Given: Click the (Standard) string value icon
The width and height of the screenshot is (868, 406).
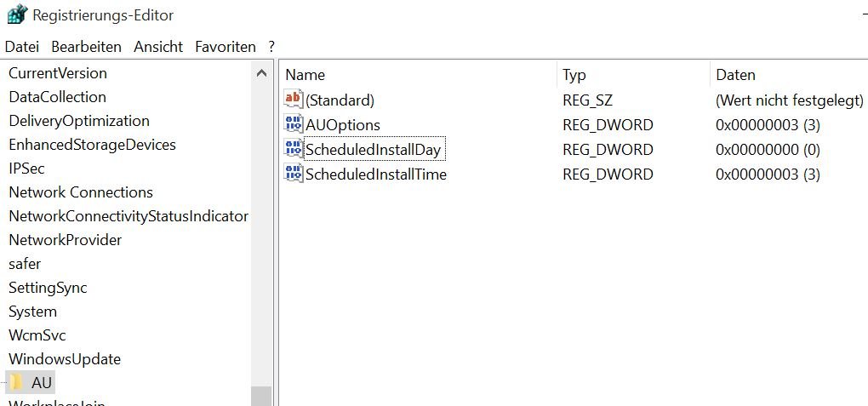Looking at the screenshot, I should pyautogui.click(x=294, y=99).
